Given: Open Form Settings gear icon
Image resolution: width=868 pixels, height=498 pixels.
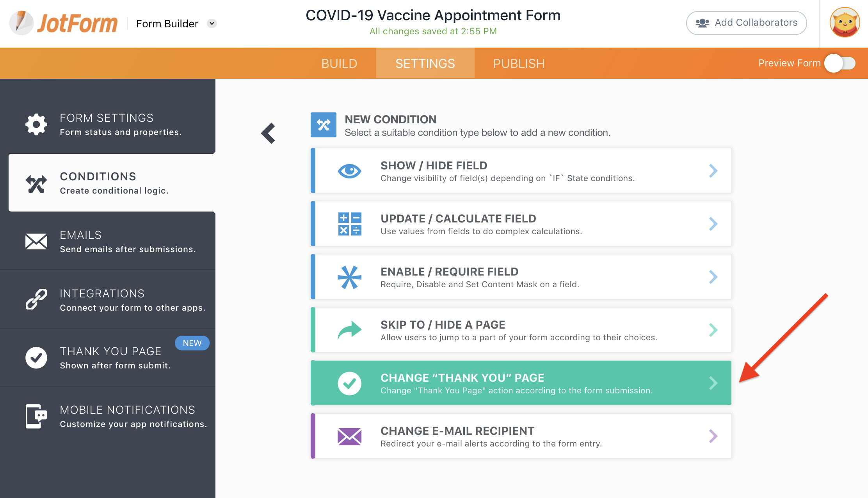Looking at the screenshot, I should pos(36,125).
